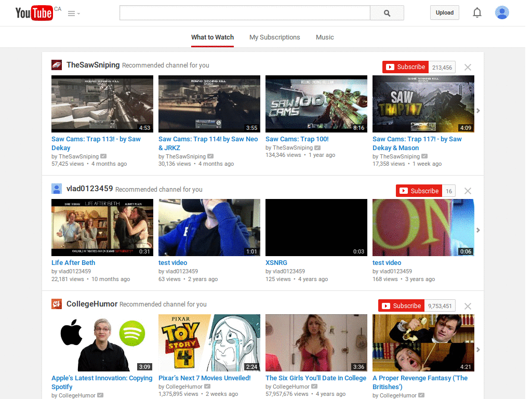Open 'A Proper Revenge Fantasy' title link
Image resolution: width=532 pixels, height=399 pixels.
(420, 382)
